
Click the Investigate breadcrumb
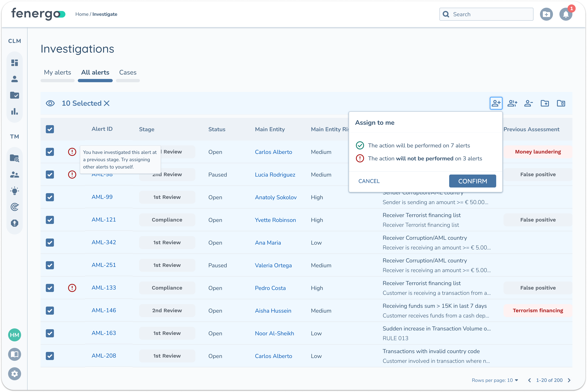105,14
